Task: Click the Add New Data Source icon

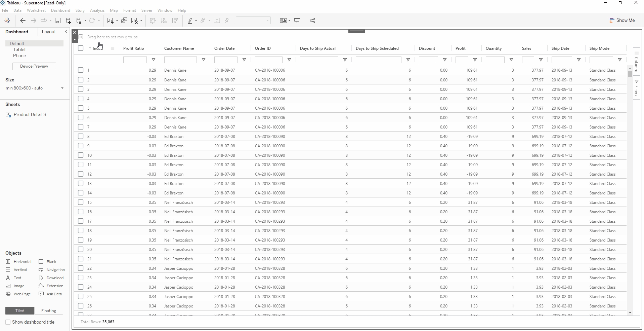Action: [68, 21]
